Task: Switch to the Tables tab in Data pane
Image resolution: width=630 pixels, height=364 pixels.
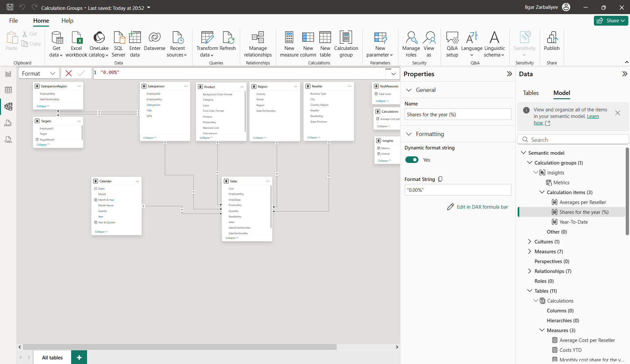Action: click(x=531, y=93)
